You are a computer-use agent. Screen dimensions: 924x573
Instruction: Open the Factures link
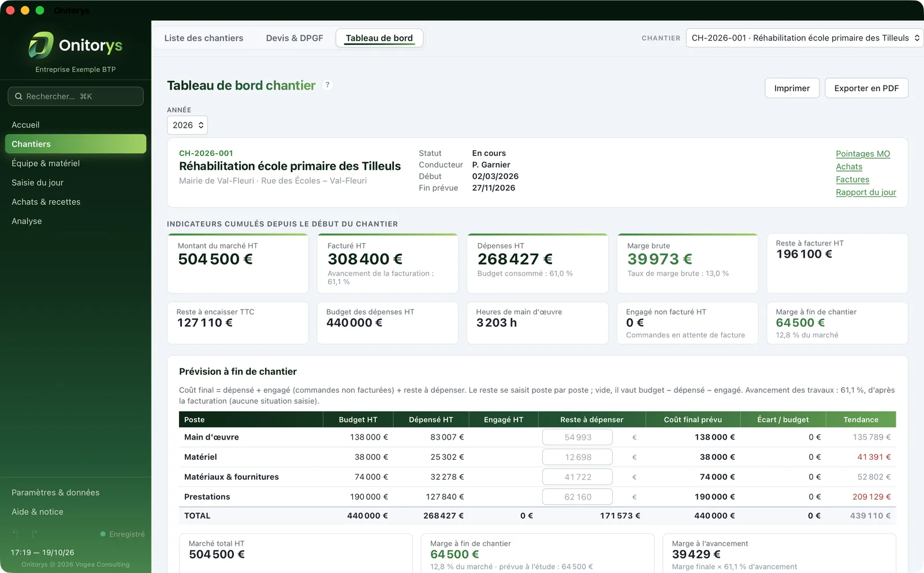(852, 180)
